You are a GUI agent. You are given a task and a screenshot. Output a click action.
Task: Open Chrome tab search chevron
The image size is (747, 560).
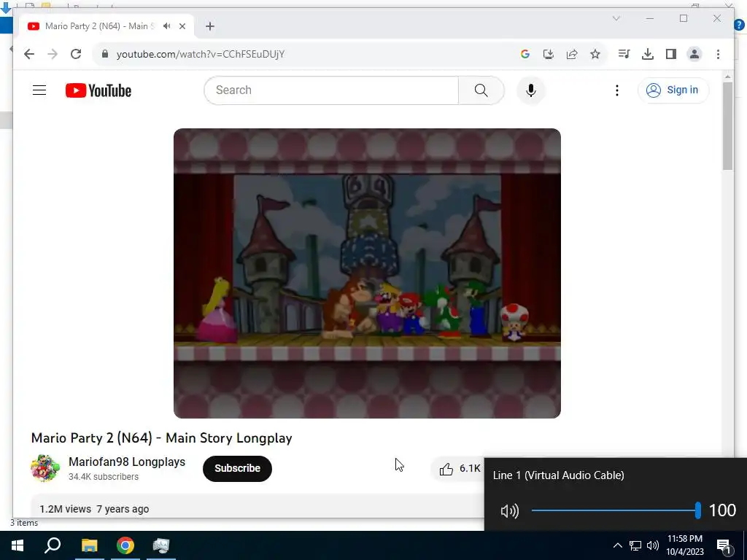[616, 18]
